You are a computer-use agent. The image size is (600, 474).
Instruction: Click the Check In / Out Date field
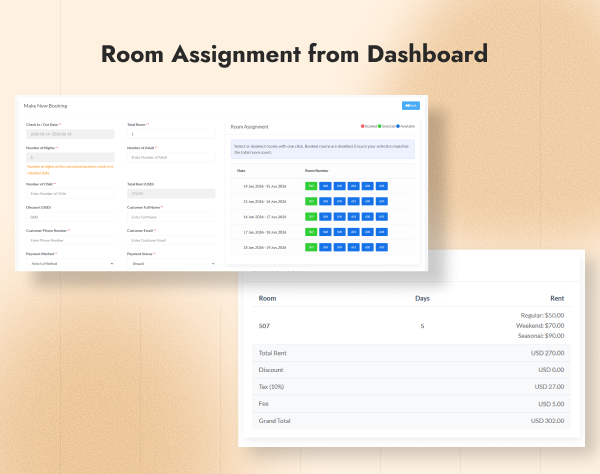70,134
